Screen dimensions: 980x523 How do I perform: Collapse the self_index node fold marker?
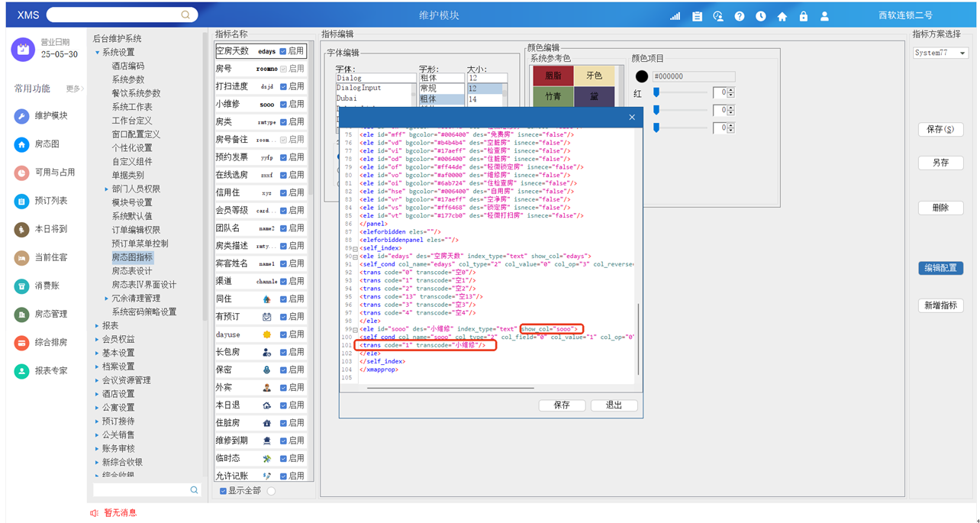(x=355, y=249)
